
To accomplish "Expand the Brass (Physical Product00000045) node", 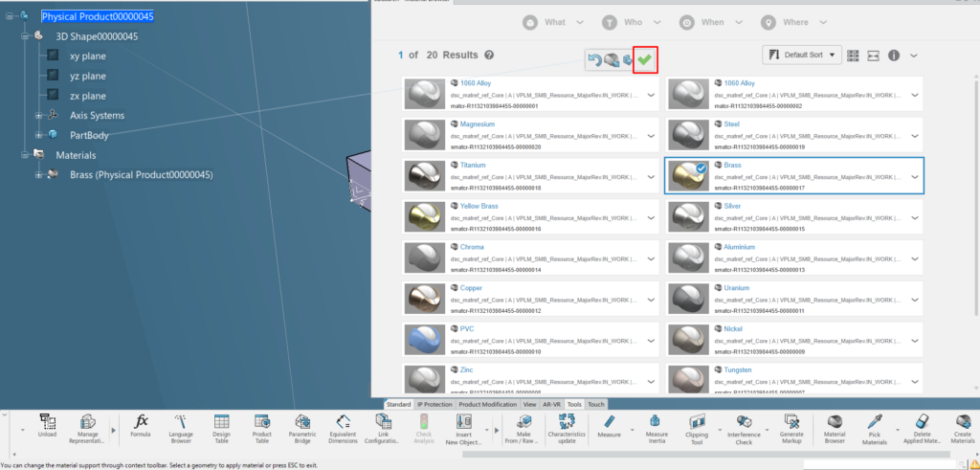I will [x=38, y=175].
